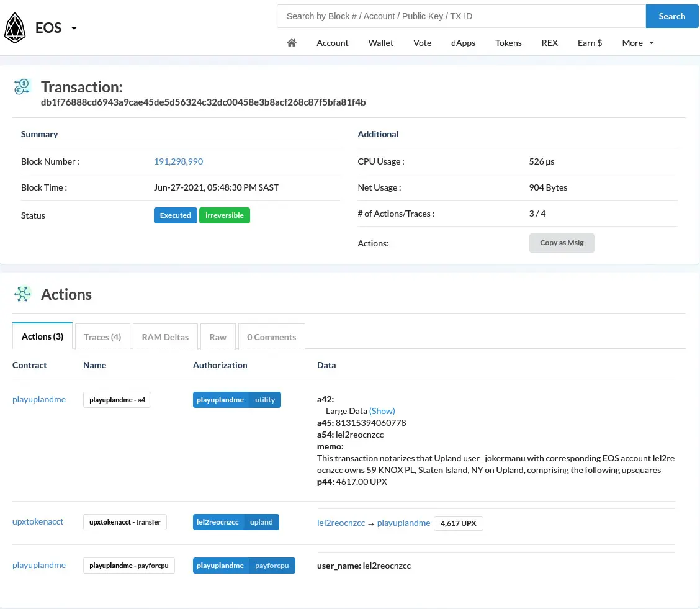Click the Summary heading
This screenshot has height=609, width=700.
[39, 134]
